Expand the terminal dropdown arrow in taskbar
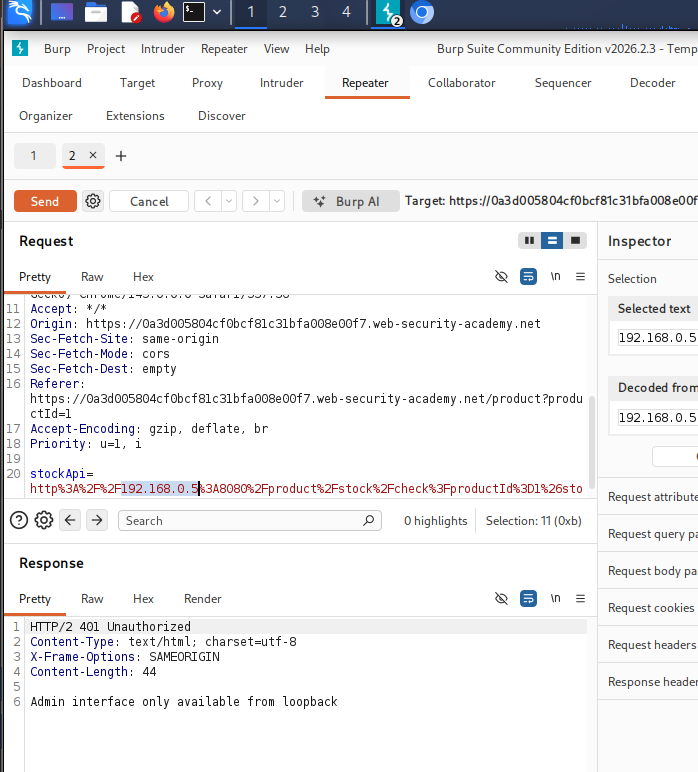Screen dimensions: 698x772 point(217,12)
